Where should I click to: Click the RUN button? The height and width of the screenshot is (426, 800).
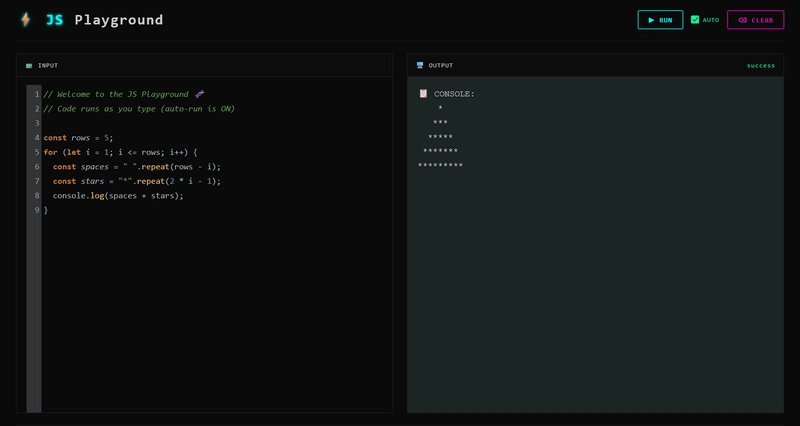(660, 20)
